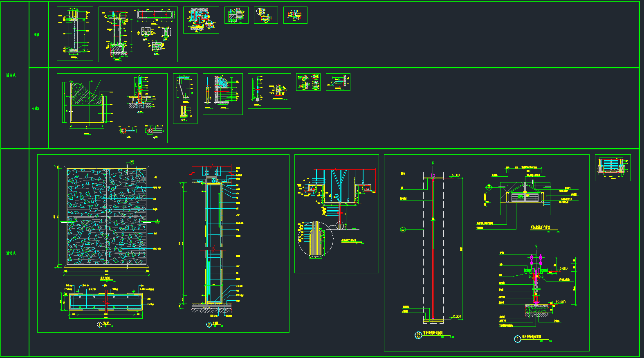Select the circled 2 tag beside the folding partition title
The height and width of the screenshot is (358, 644).
click(x=418, y=335)
